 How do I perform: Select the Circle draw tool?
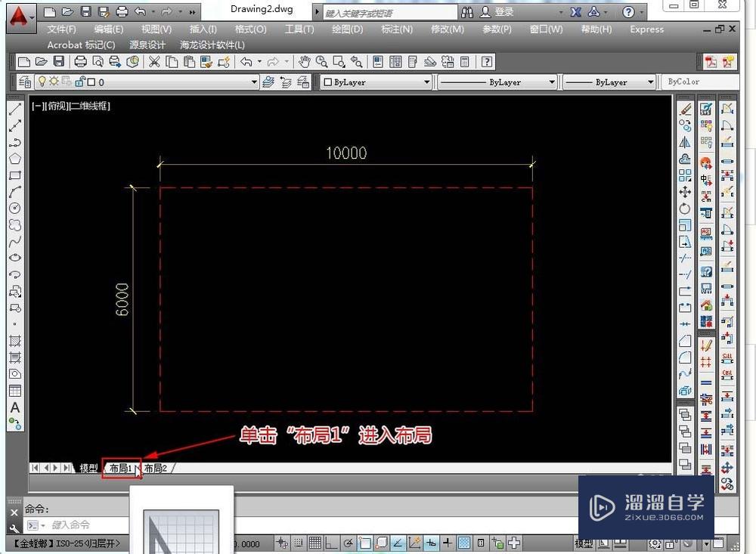click(15, 209)
